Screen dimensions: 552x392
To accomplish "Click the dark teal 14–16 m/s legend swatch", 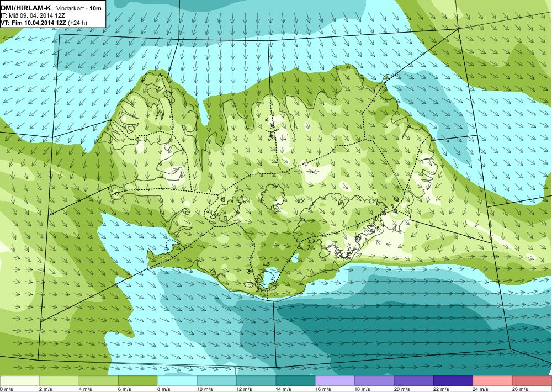I will pyautogui.click(x=296, y=381).
